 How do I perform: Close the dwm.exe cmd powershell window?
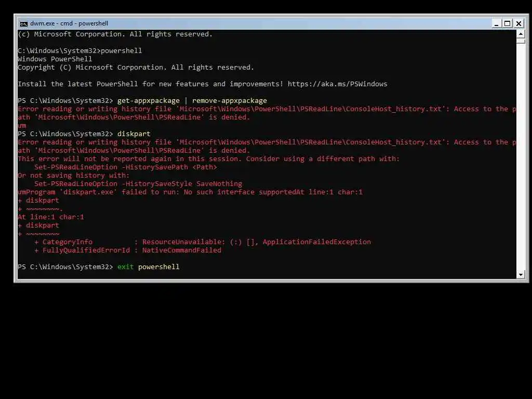[518, 24]
